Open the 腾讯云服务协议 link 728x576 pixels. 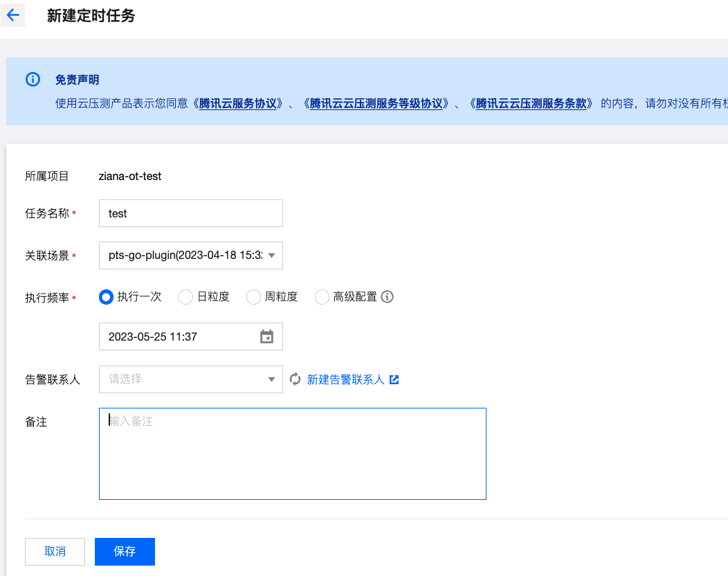coord(239,104)
